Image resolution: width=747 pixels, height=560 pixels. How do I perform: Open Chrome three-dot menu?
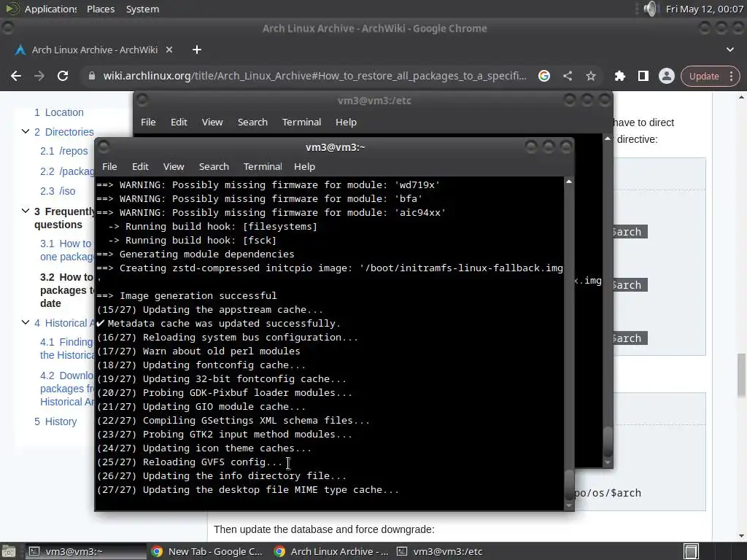(x=731, y=76)
